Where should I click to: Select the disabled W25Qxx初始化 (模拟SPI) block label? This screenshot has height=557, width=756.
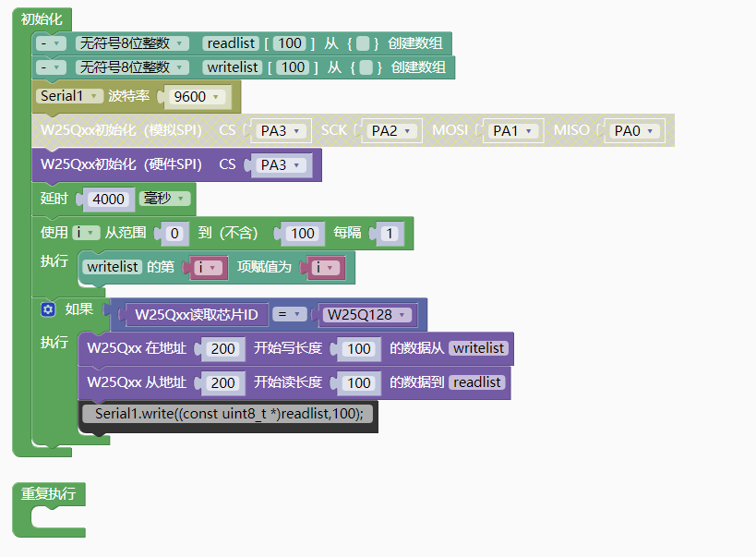tap(121, 130)
